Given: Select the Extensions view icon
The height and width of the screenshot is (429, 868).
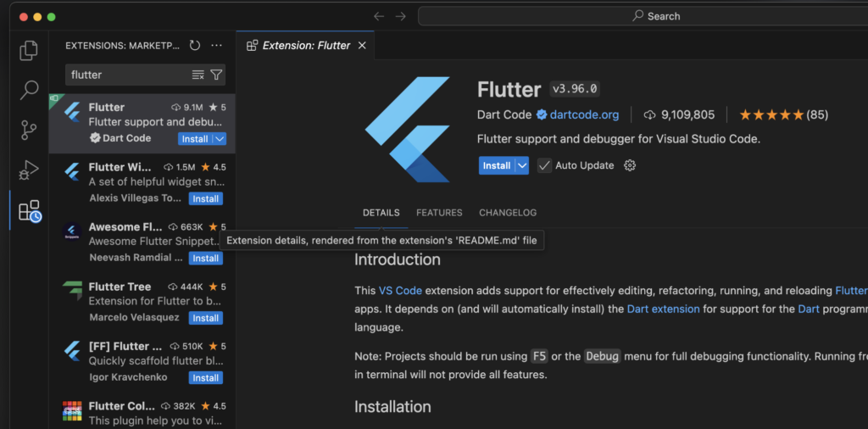Looking at the screenshot, I should click(x=30, y=211).
